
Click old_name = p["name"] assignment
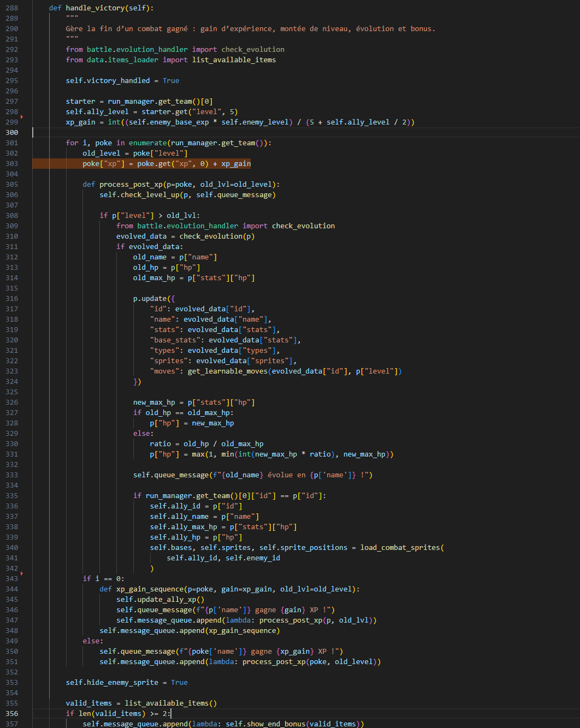[175, 257]
